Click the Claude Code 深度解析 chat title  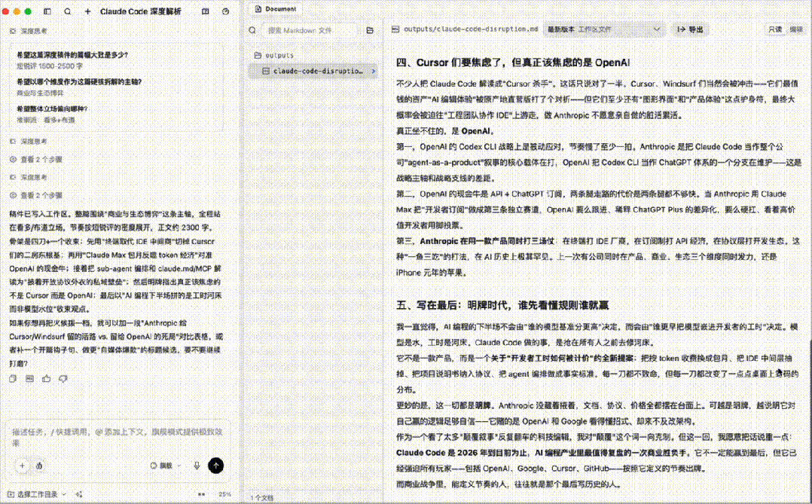140,11
